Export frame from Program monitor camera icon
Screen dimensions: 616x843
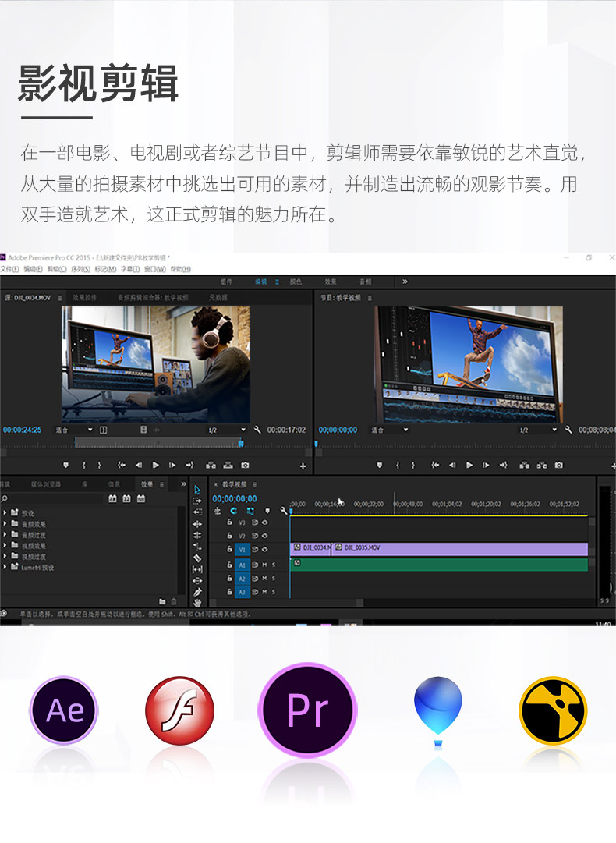coord(558,465)
